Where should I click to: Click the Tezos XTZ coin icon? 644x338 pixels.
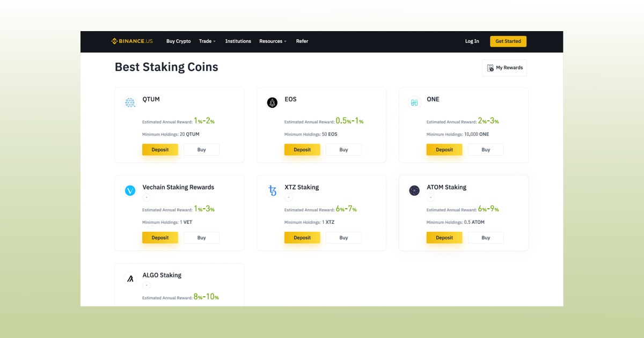(272, 190)
